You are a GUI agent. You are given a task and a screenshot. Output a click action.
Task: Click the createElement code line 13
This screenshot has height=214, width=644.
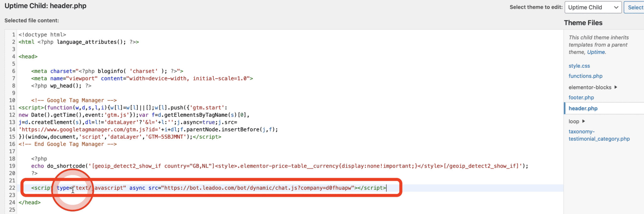(128, 122)
